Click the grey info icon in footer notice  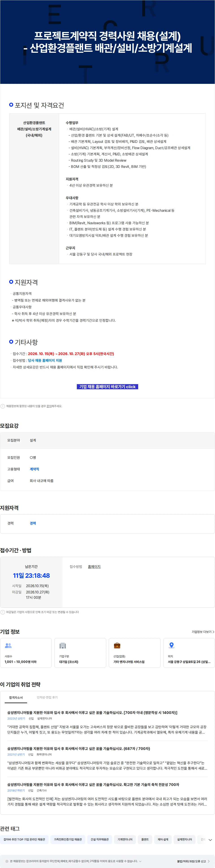click(7, 861)
